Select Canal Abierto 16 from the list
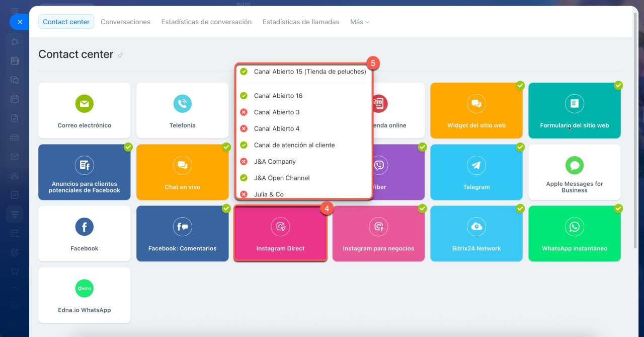644x337 pixels. click(303, 96)
